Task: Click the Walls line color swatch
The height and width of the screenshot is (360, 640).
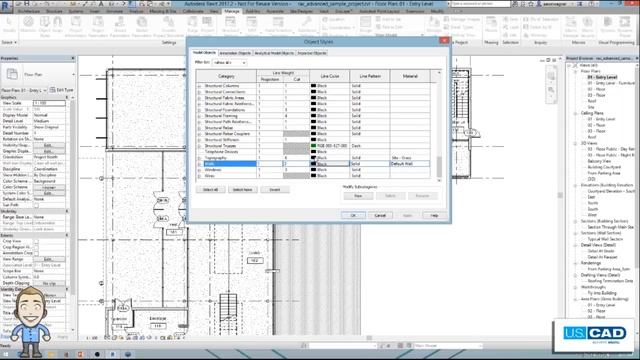Action: (313, 164)
